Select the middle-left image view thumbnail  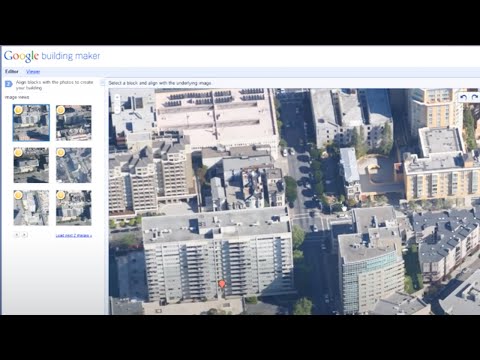31,165
